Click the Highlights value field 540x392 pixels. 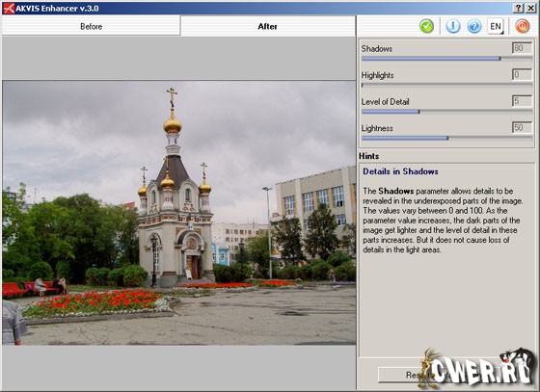[x=522, y=74]
